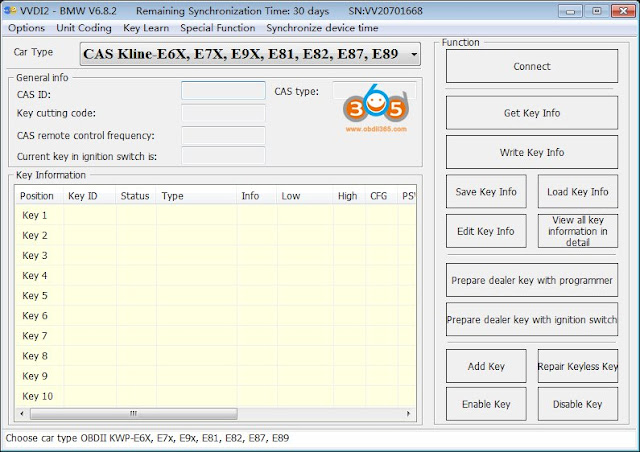This screenshot has width=640, height=452.
Task: Click Prepare dealer key with programmer
Action: [532, 280]
